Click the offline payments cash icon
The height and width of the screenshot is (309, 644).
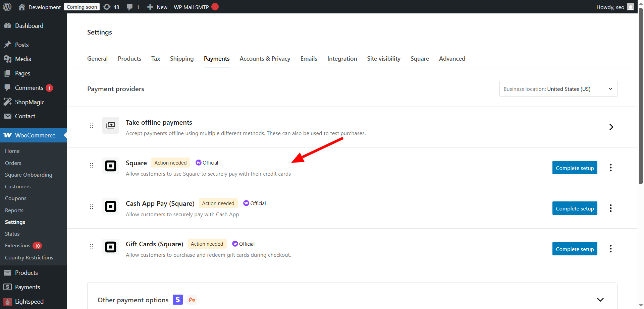pos(111,125)
